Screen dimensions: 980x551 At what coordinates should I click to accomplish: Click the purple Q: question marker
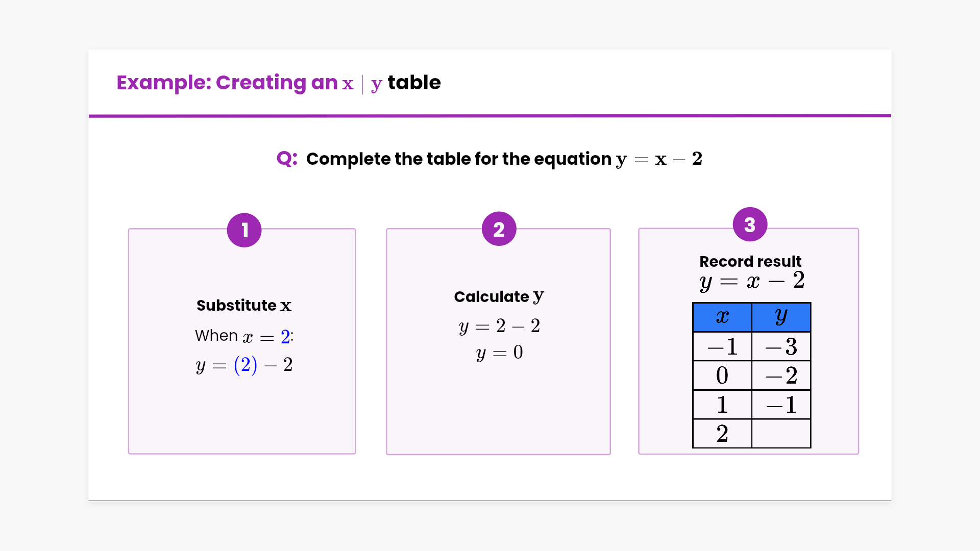[x=287, y=159]
